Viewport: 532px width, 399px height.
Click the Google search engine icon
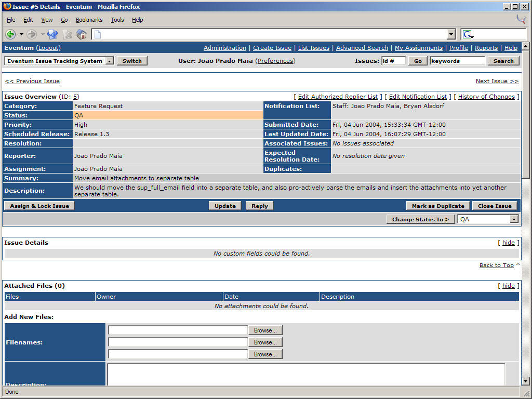(x=468, y=34)
